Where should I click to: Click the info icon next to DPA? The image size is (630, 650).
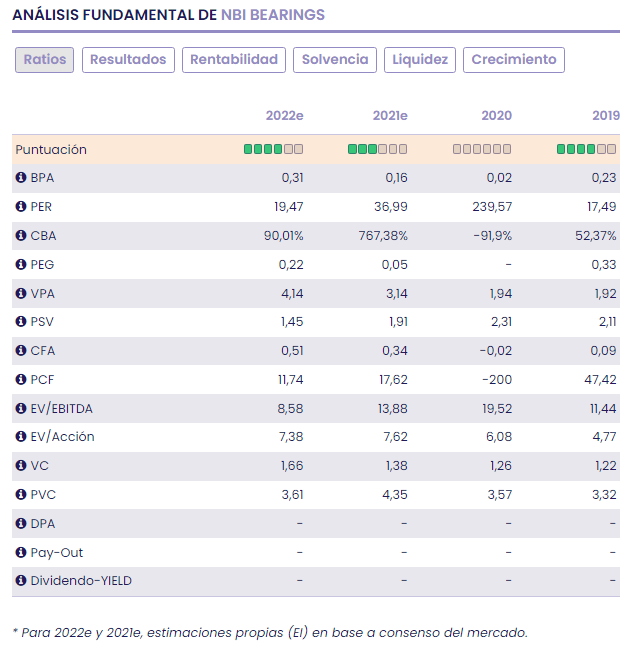(21, 524)
